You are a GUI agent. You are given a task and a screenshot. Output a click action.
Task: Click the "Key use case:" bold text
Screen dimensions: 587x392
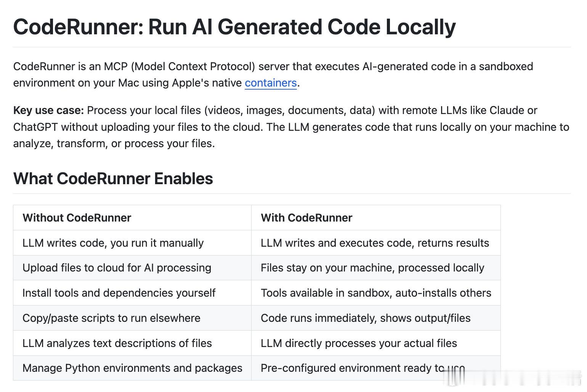click(x=48, y=110)
